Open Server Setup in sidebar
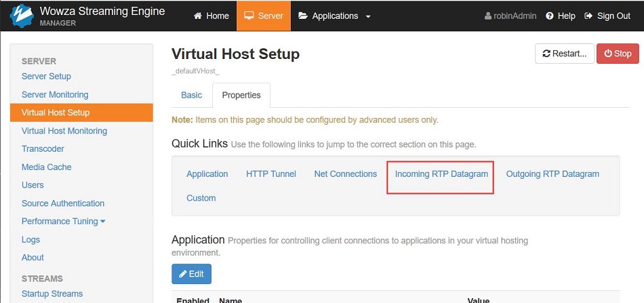The width and height of the screenshot is (644, 303). [x=46, y=77]
